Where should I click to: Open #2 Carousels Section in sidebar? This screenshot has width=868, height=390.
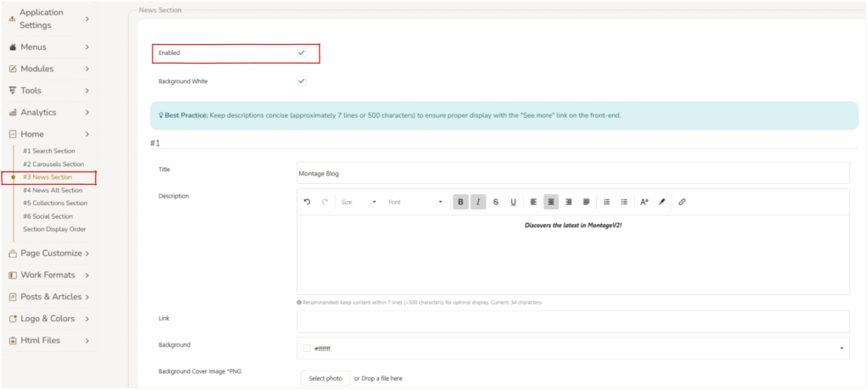coord(53,164)
